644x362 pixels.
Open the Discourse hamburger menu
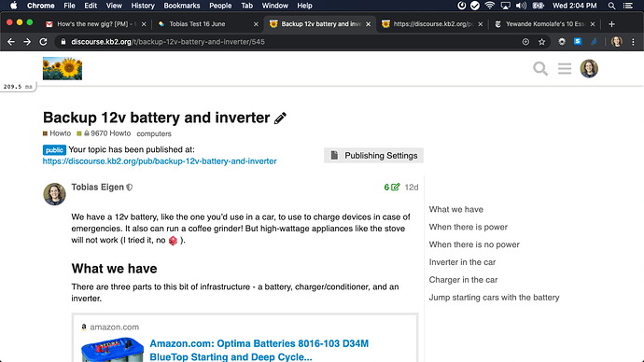tap(565, 68)
